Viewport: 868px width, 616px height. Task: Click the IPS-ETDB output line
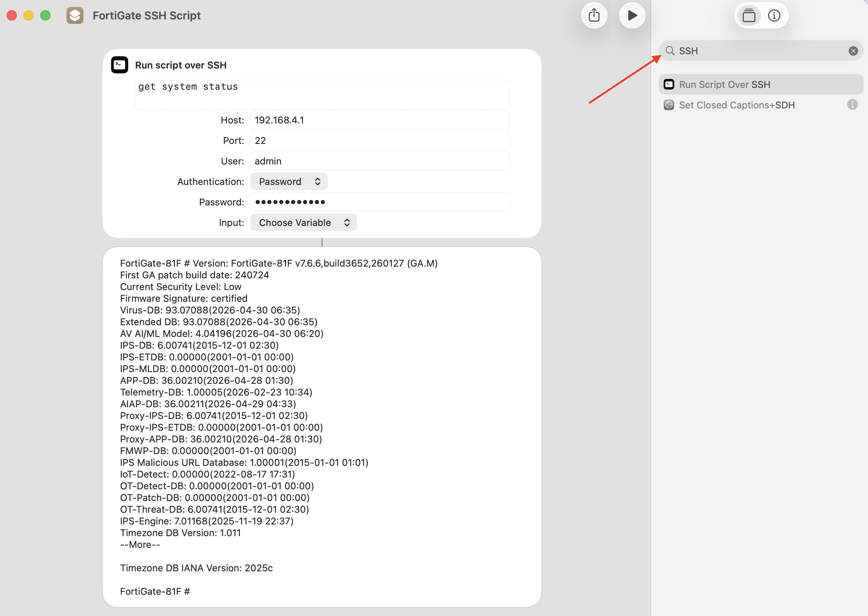pyautogui.click(x=207, y=357)
